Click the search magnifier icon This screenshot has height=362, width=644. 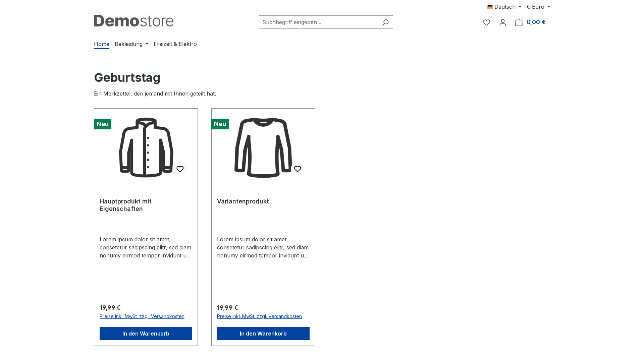pyautogui.click(x=385, y=22)
